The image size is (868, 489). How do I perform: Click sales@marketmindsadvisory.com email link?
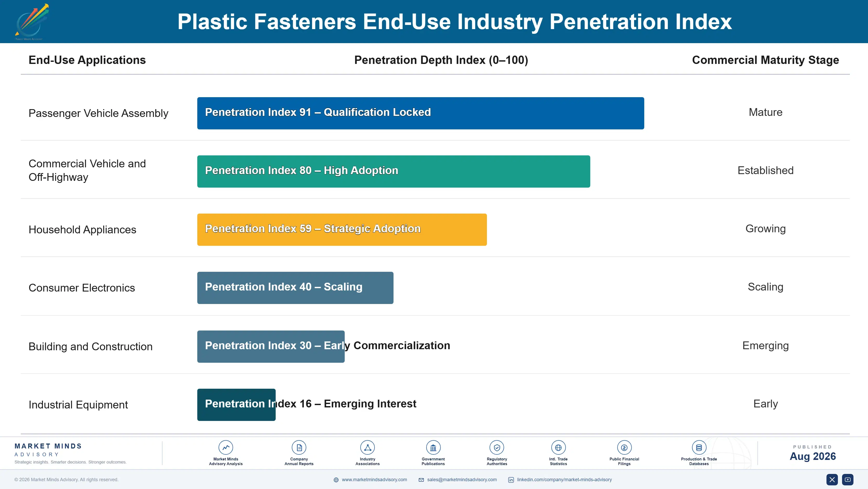point(462,480)
